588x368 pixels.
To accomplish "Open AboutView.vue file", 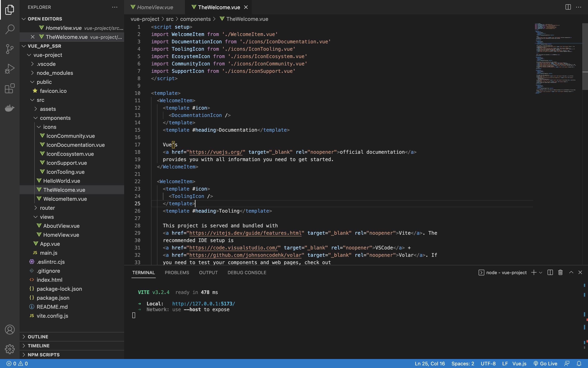I will 72,226.
